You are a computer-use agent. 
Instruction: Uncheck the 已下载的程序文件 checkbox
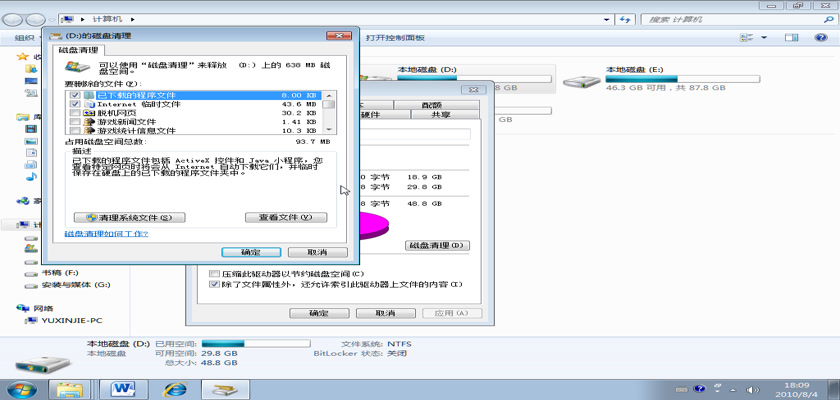(x=75, y=94)
